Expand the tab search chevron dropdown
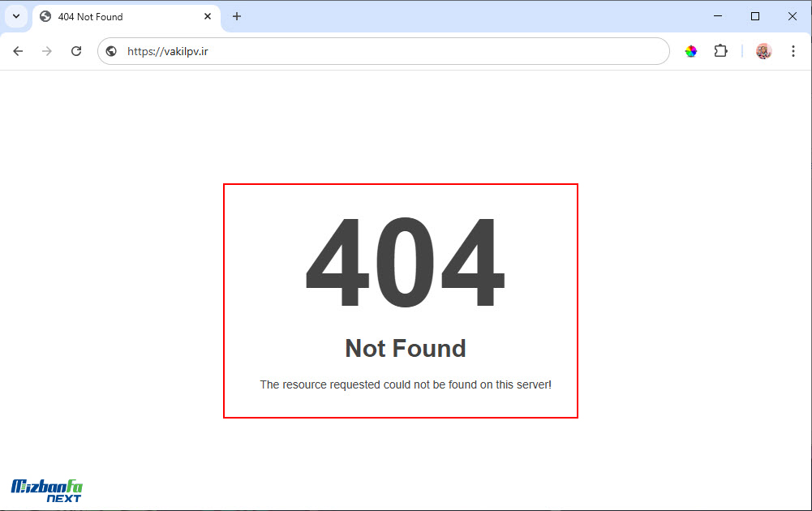Image resolution: width=812 pixels, height=511 pixels. pyautogui.click(x=16, y=16)
